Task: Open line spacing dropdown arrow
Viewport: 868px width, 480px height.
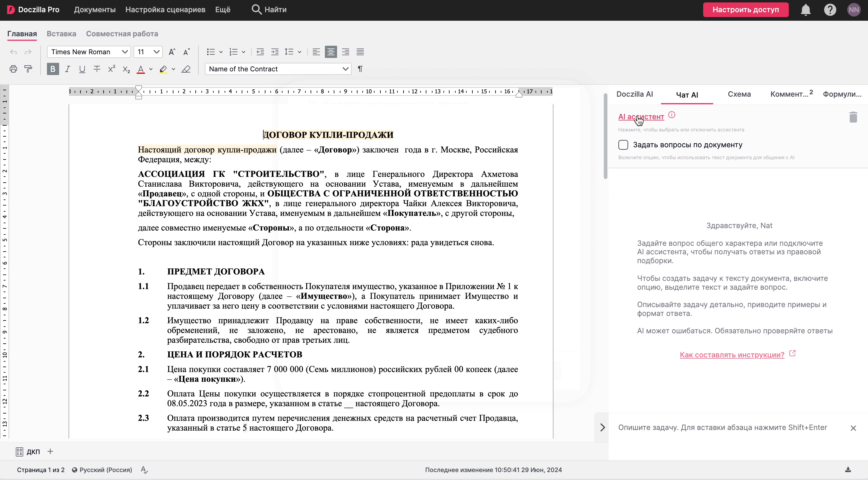Action: point(300,52)
